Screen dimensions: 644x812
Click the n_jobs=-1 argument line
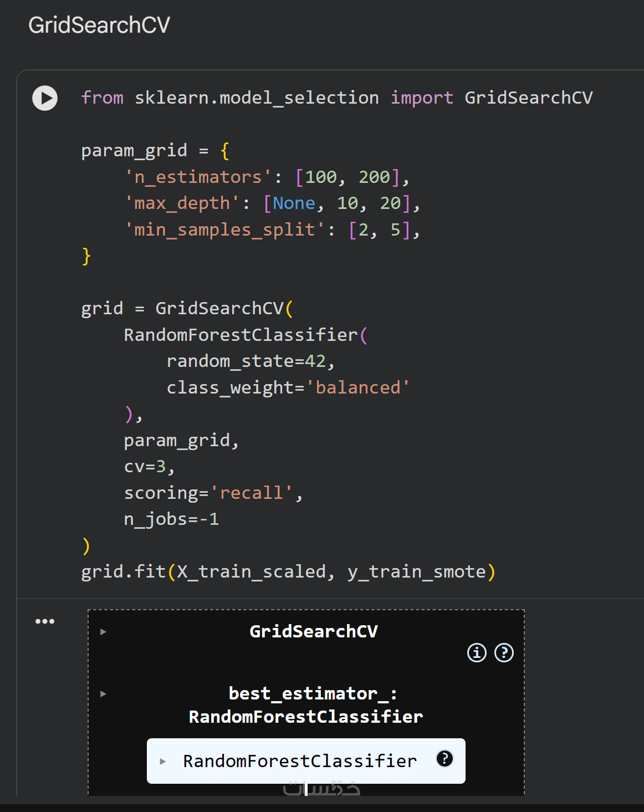(171, 519)
